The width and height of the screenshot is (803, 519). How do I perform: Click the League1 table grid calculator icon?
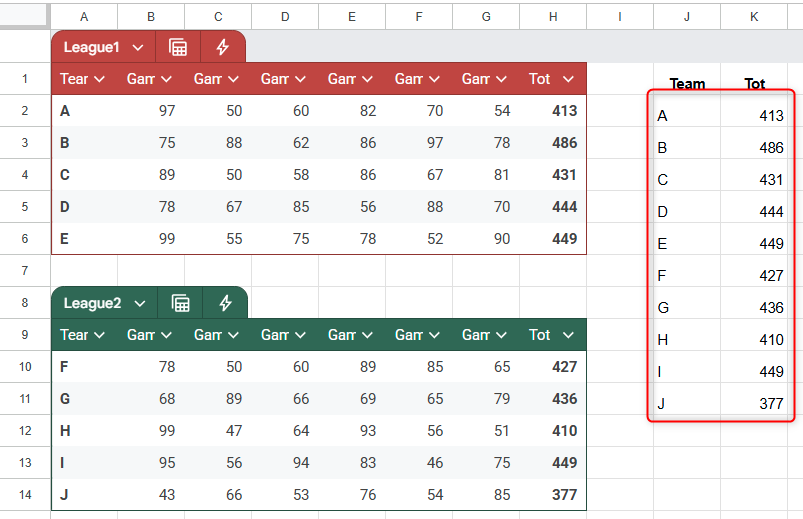[x=178, y=47]
